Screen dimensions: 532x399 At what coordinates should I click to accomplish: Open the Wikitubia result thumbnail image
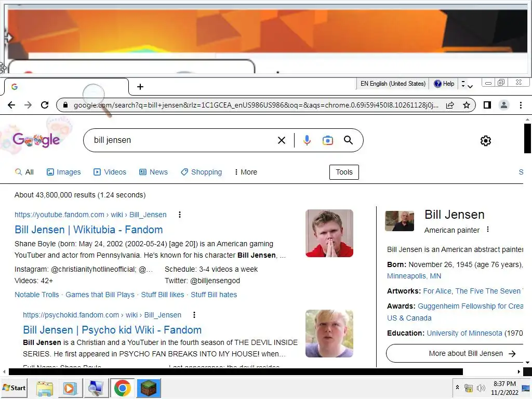pos(329,233)
